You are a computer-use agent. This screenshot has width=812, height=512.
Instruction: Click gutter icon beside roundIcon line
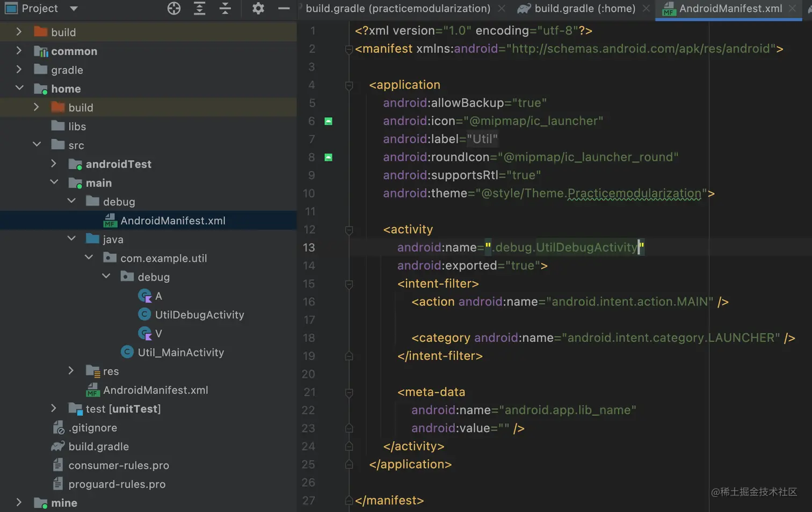coord(329,157)
